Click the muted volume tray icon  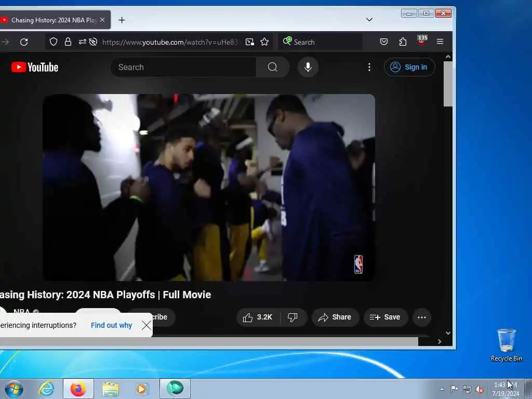[x=480, y=389]
